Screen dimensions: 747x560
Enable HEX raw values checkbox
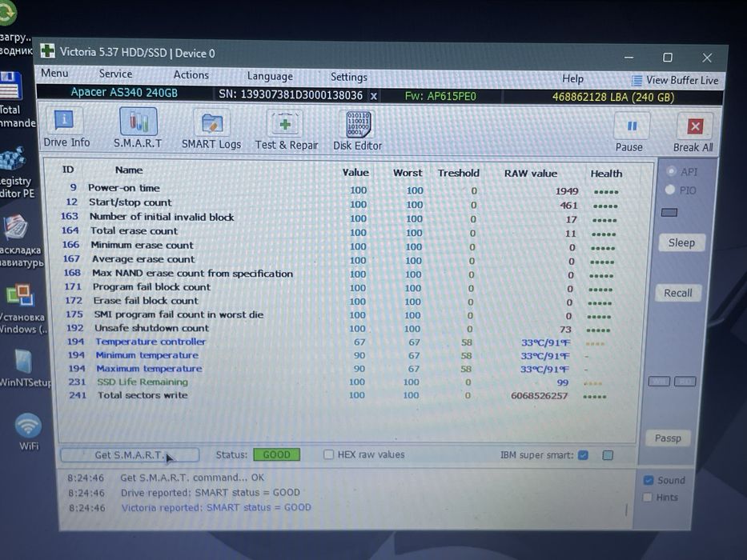328,454
